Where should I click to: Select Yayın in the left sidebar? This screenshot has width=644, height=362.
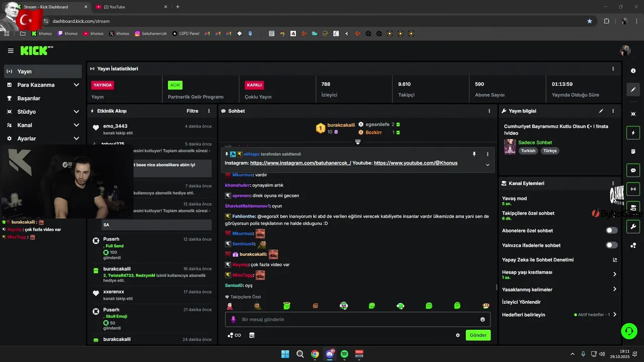43,71
